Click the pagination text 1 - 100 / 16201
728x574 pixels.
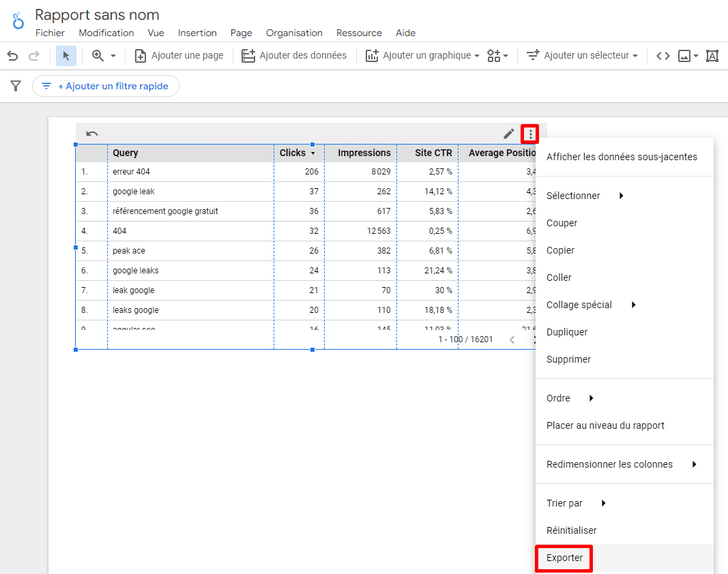pos(465,339)
